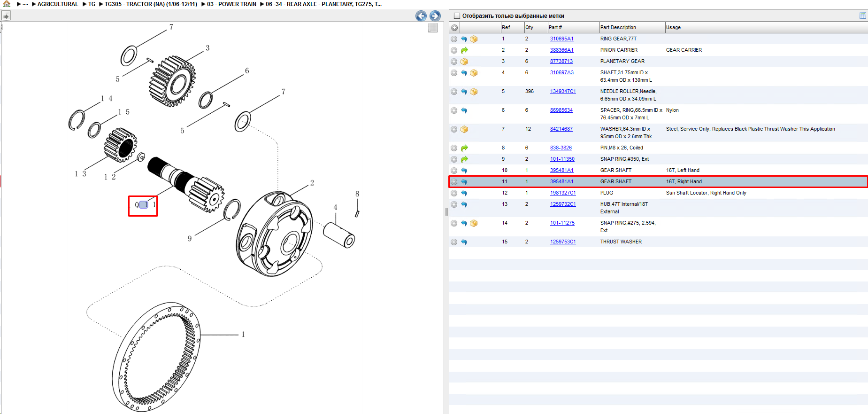
Task: Open 03 - POWER TRAIN breadcrumb
Action: [231, 4]
